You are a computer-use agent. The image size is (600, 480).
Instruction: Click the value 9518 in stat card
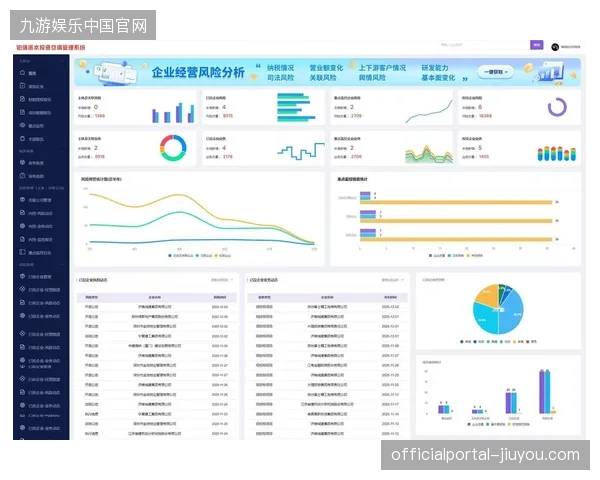click(100, 157)
